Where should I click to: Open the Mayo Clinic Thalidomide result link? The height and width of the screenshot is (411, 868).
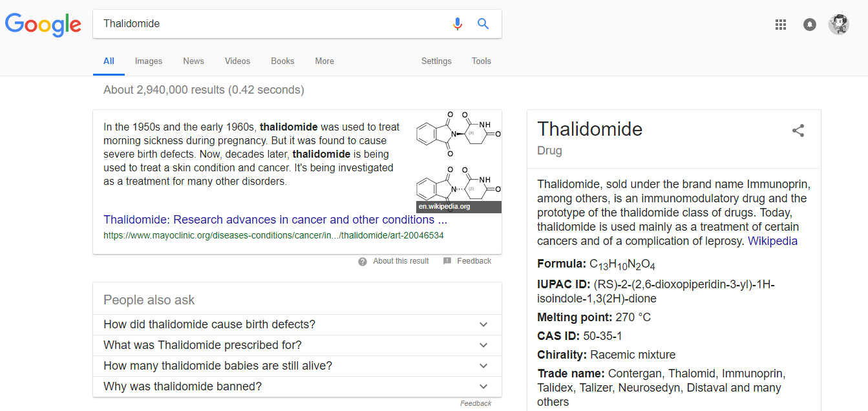pos(275,220)
